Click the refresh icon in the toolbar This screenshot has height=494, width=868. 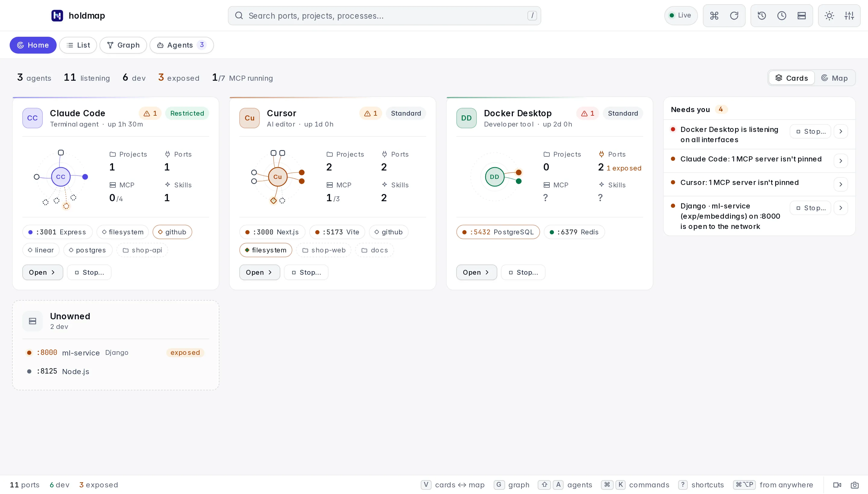pyautogui.click(x=734, y=16)
